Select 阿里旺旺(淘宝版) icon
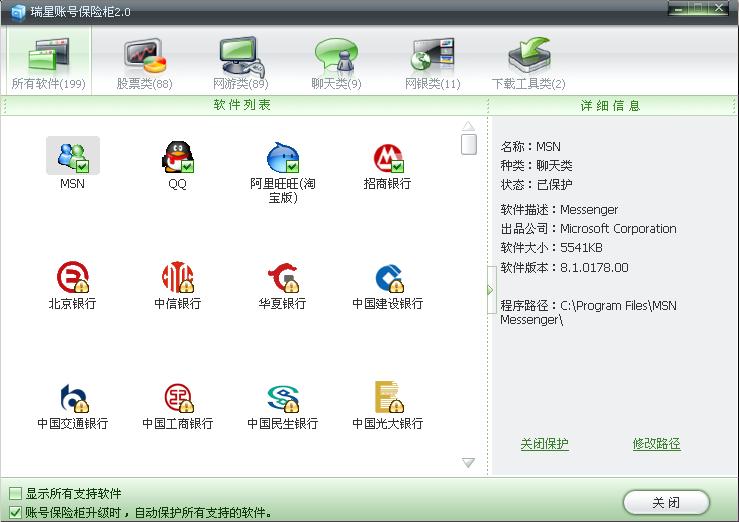Image resolution: width=739 pixels, height=522 pixels. pos(282,157)
